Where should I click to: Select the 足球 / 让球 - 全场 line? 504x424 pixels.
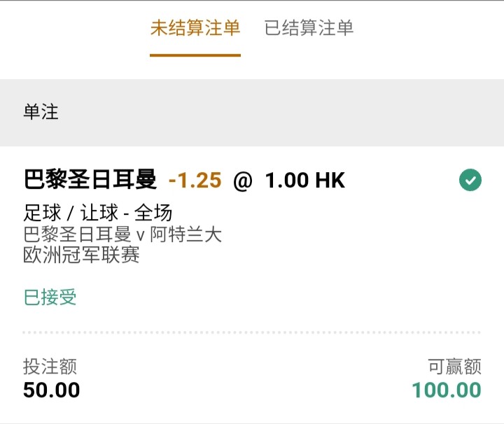pos(97,213)
